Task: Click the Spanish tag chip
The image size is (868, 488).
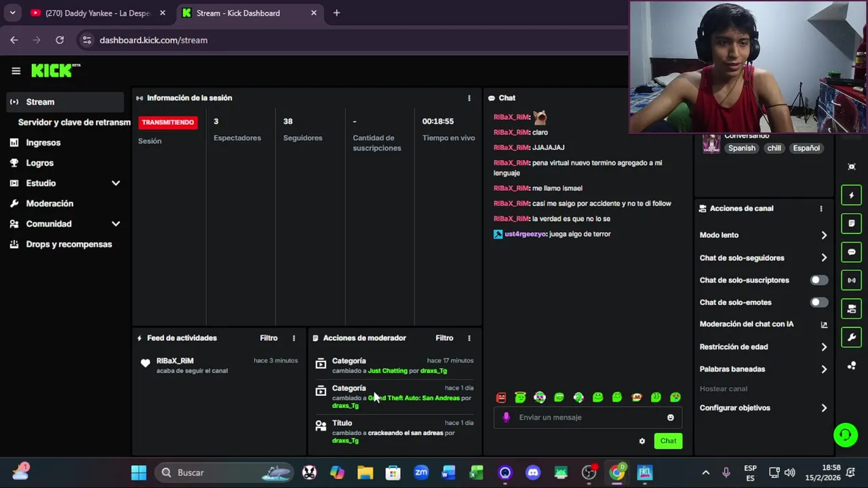Action: pyautogui.click(x=741, y=148)
